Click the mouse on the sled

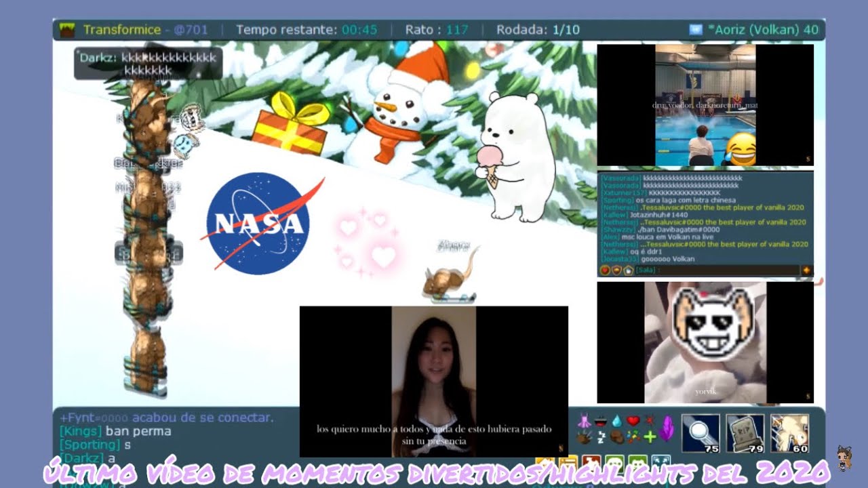tap(450, 277)
